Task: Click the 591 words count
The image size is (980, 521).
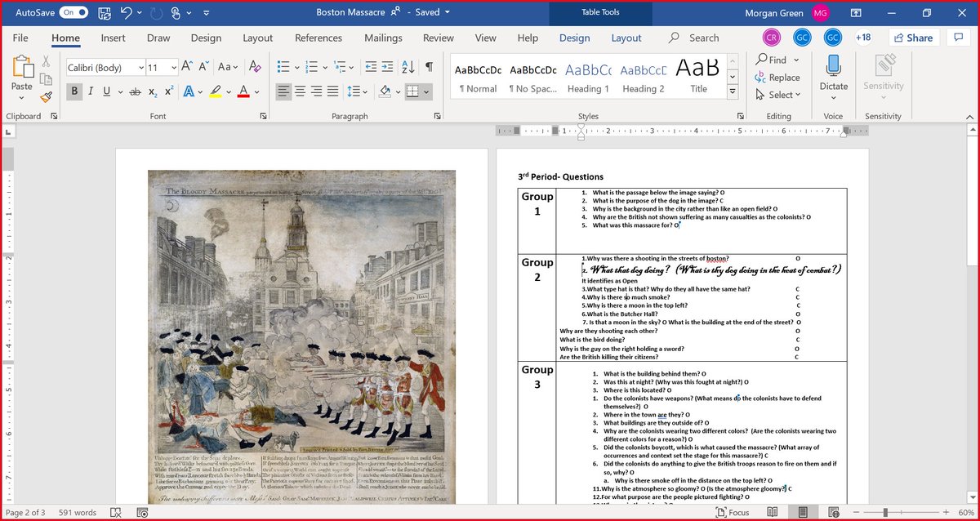Action: (x=79, y=512)
